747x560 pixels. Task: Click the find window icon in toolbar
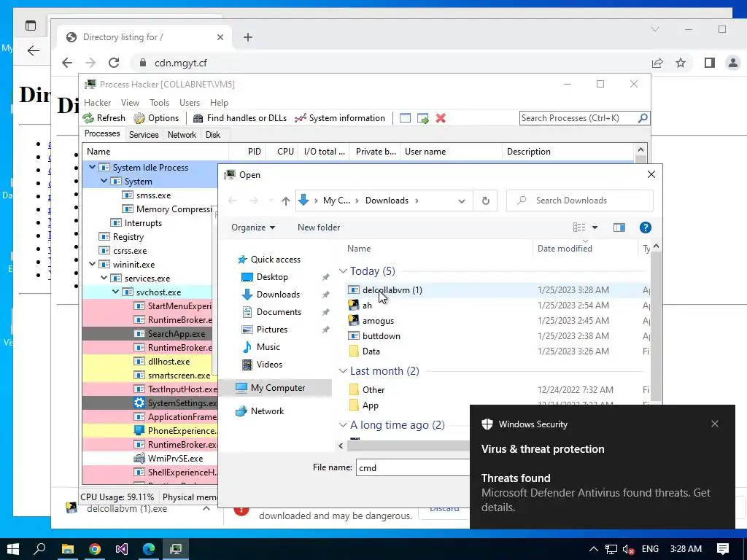click(x=405, y=118)
